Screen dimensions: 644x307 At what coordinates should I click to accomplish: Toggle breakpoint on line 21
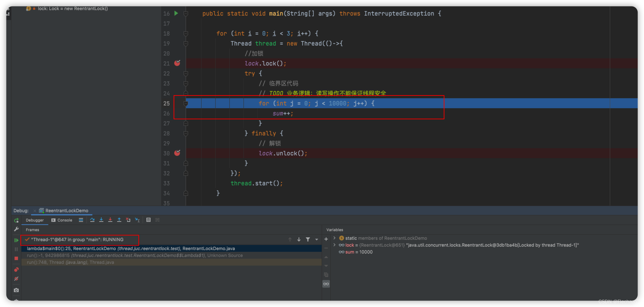177,63
